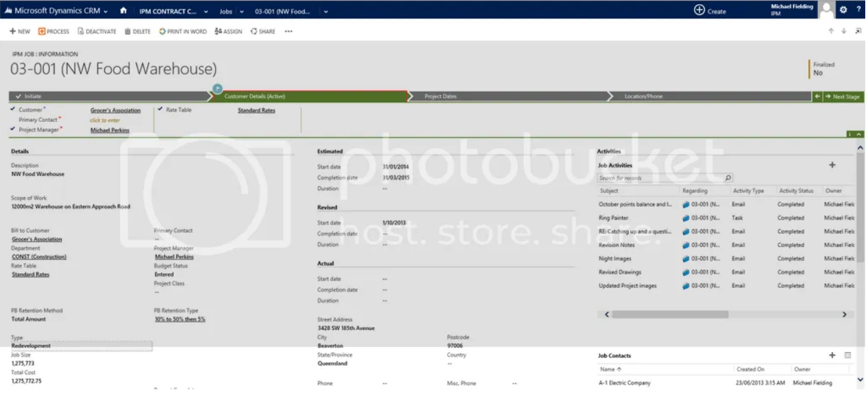Click the pop-out window icon
This screenshot has height=393, width=868.
858,31
